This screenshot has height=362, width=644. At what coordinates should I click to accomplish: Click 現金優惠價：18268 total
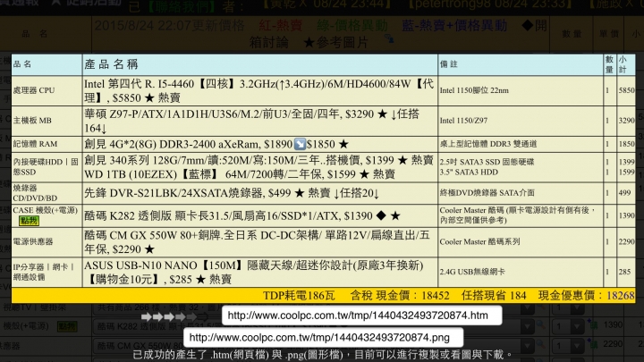pyautogui.click(x=587, y=296)
